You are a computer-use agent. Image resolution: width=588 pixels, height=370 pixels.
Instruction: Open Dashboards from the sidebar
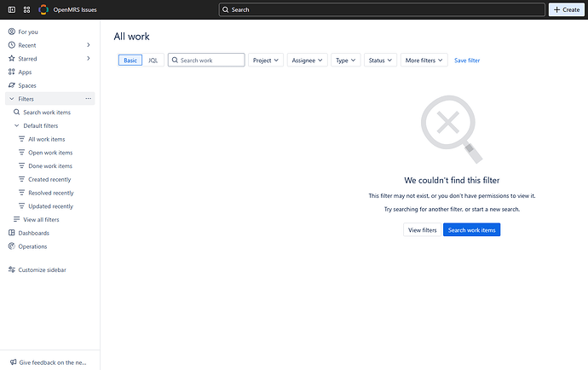click(x=33, y=233)
